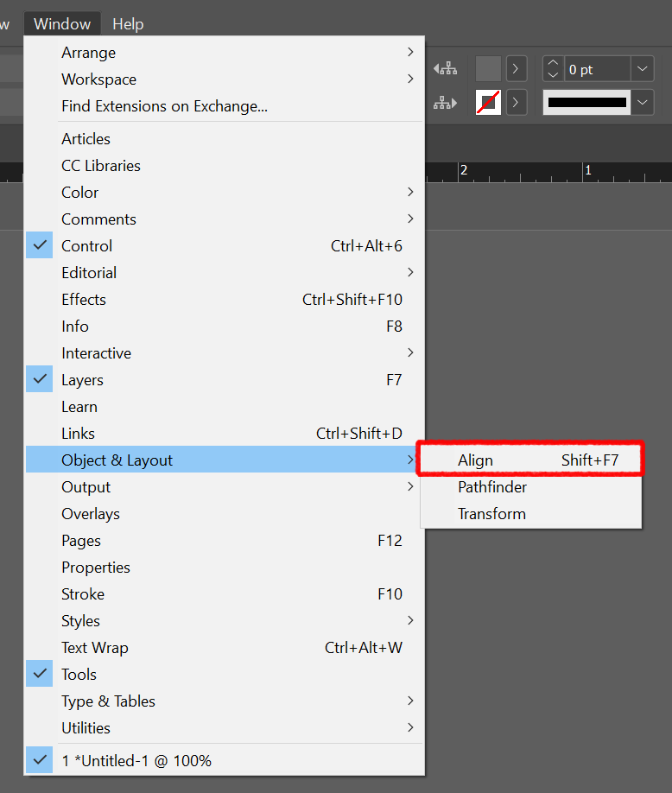Expand the stroke swatch options arrow
Image resolution: width=672 pixels, height=793 pixels.
point(517,103)
